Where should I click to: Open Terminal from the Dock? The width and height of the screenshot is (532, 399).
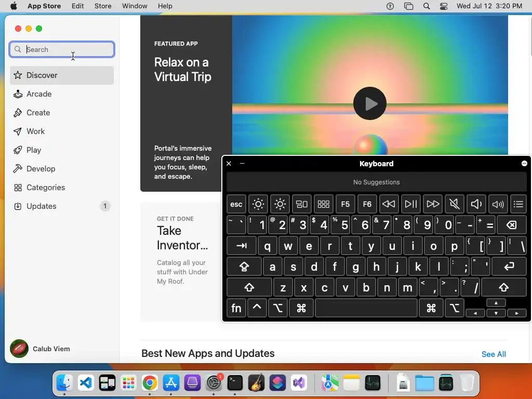point(235,383)
